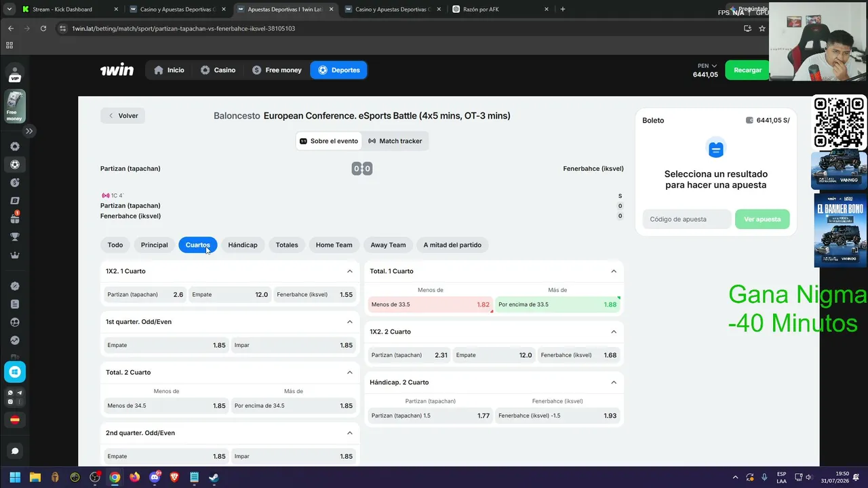868x488 pixels.
Task: Open the casino chip icon in sidebar
Action: pos(15,146)
